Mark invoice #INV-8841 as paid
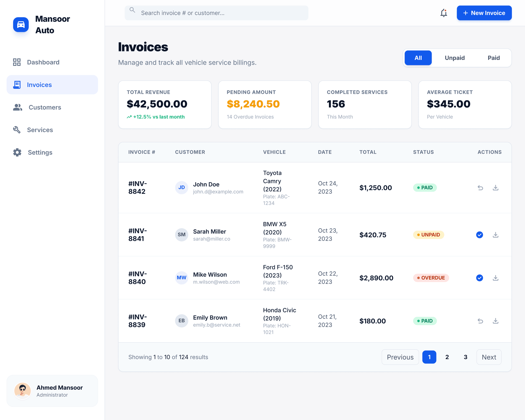Viewport: 525px width, 420px height. pos(479,235)
